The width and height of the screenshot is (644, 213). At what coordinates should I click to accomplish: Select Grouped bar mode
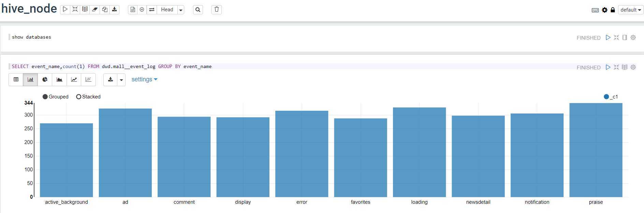(55, 97)
